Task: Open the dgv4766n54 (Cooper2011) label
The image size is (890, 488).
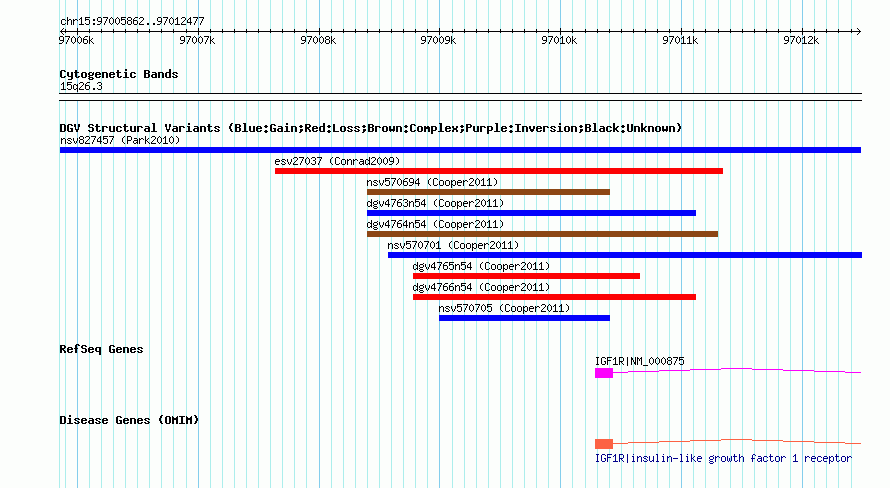Action: pos(481,287)
